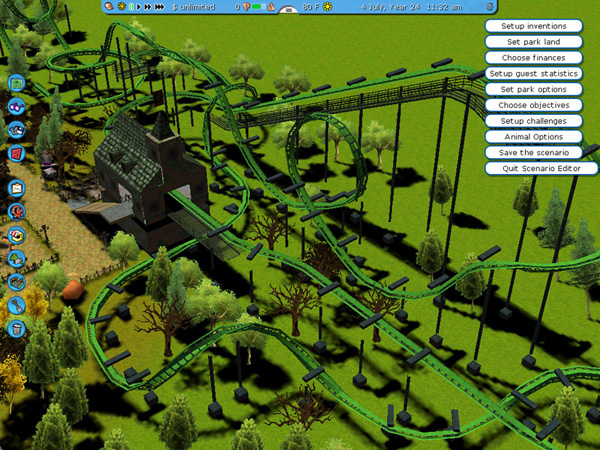Set game to double fast-forward speed

pyautogui.click(x=147, y=7)
